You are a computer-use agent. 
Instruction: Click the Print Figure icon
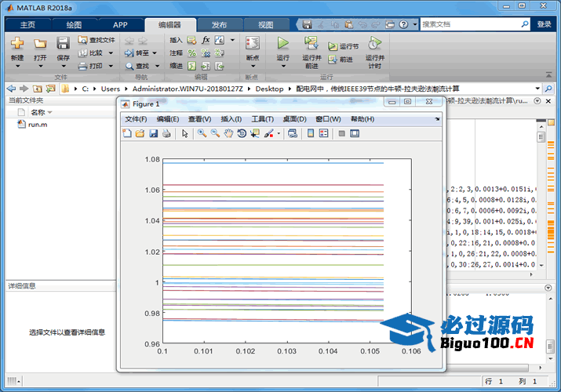pyautogui.click(x=166, y=134)
